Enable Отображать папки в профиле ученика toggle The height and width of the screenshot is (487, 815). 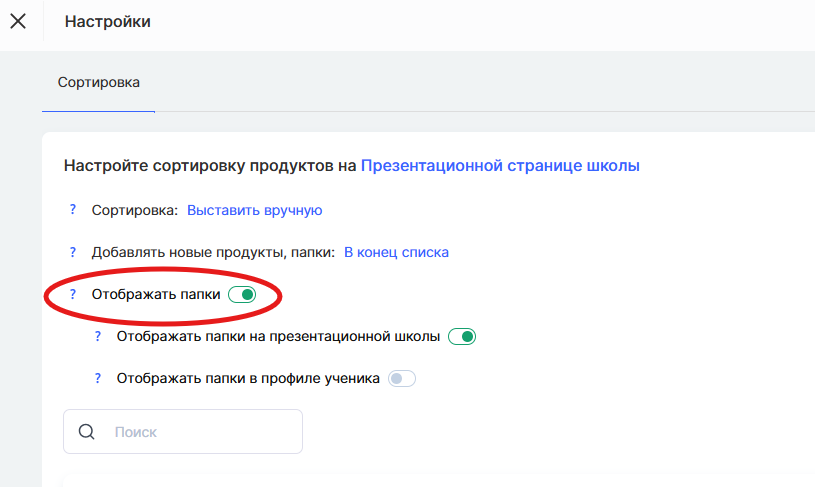pos(401,379)
